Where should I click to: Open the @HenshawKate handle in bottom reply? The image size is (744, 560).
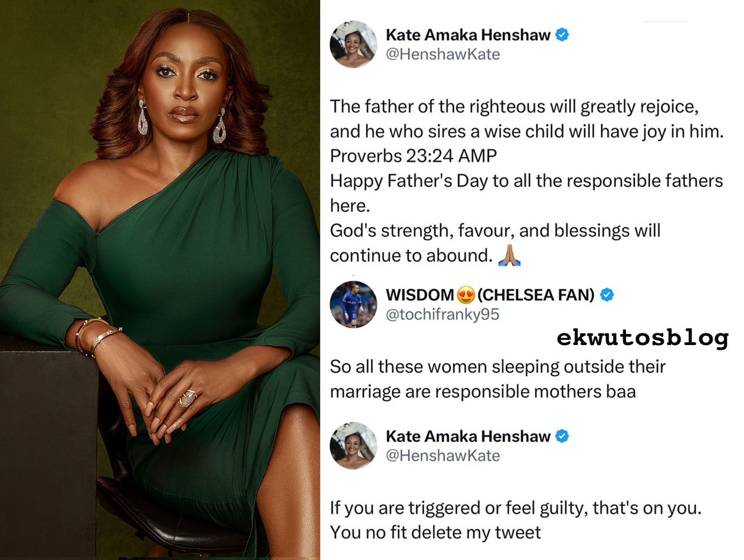(443, 455)
